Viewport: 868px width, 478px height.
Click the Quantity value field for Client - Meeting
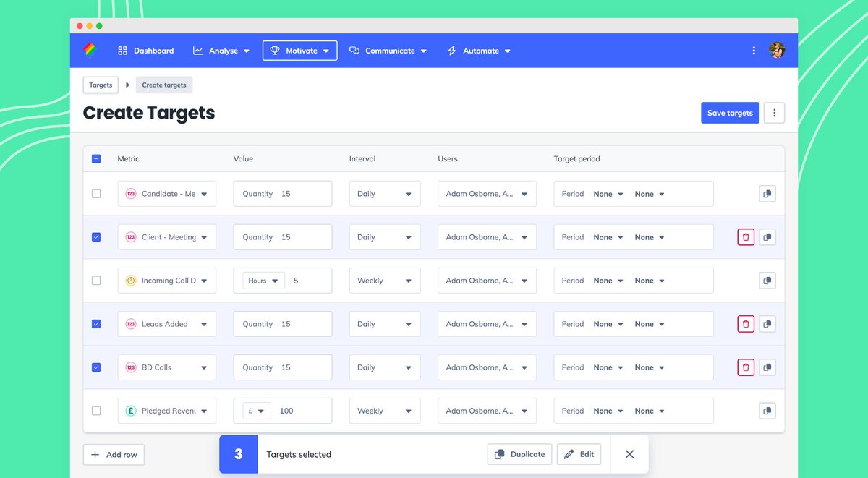(x=283, y=237)
